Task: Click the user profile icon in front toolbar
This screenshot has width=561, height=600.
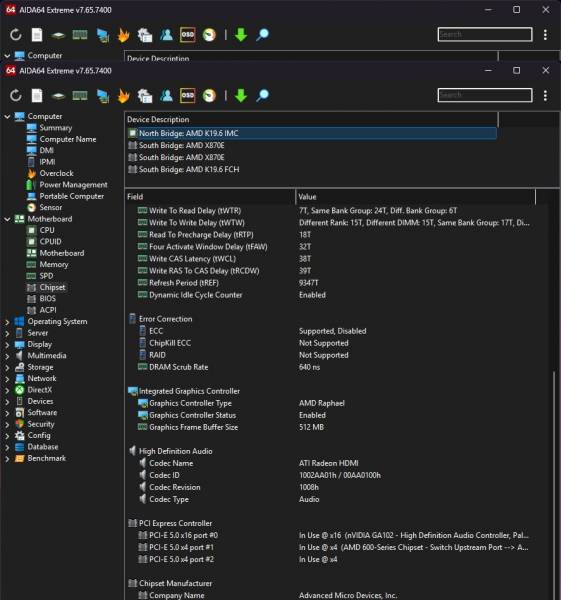Action: [x=166, y=96]
